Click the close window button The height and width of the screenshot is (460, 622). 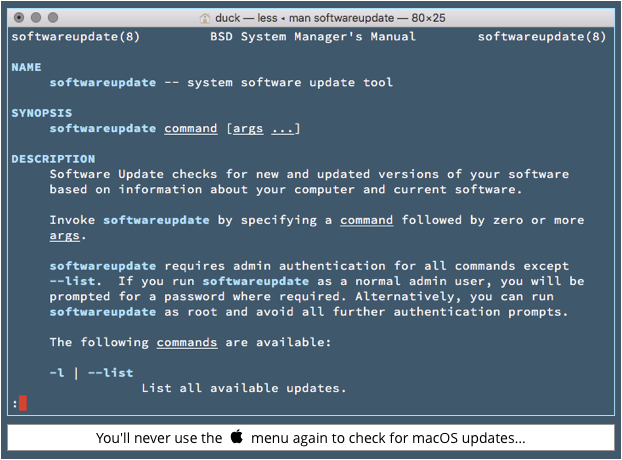19,17
